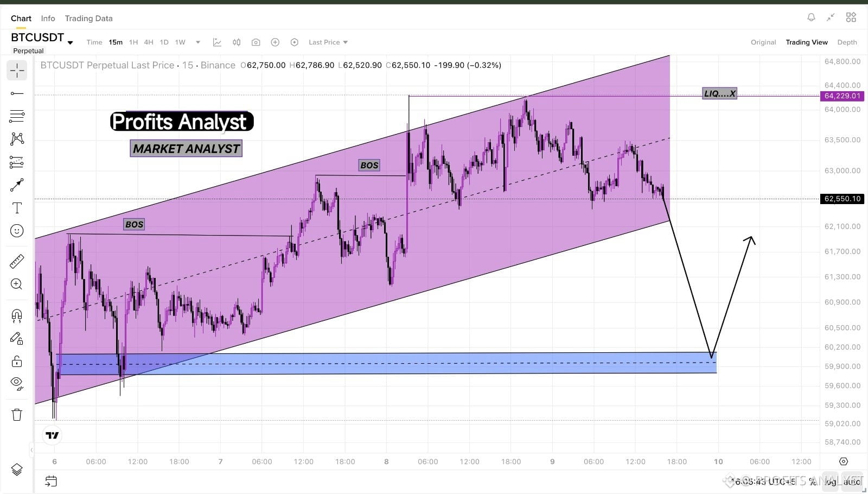Switch to the 1D timeframe
The width and height of the screenshot is (868, 494).
pyautogui.click(x=164, y=42)
